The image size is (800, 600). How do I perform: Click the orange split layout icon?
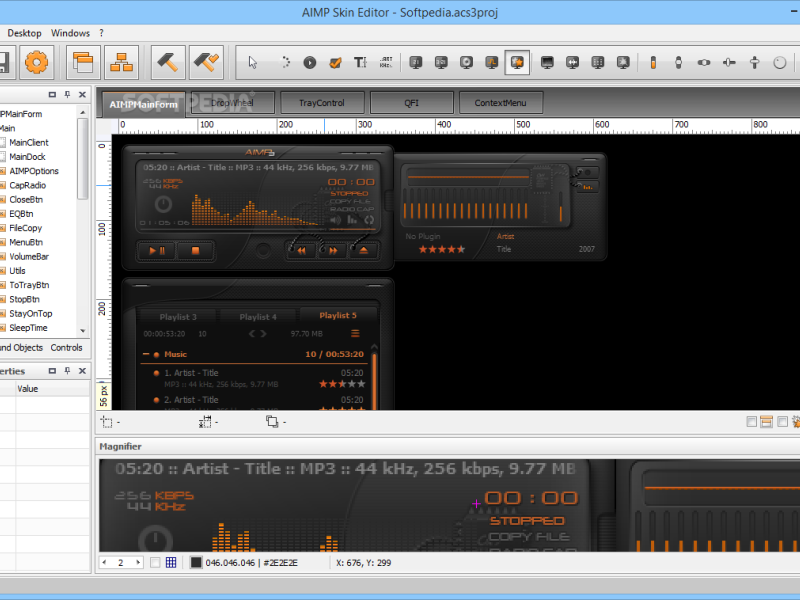766,421
